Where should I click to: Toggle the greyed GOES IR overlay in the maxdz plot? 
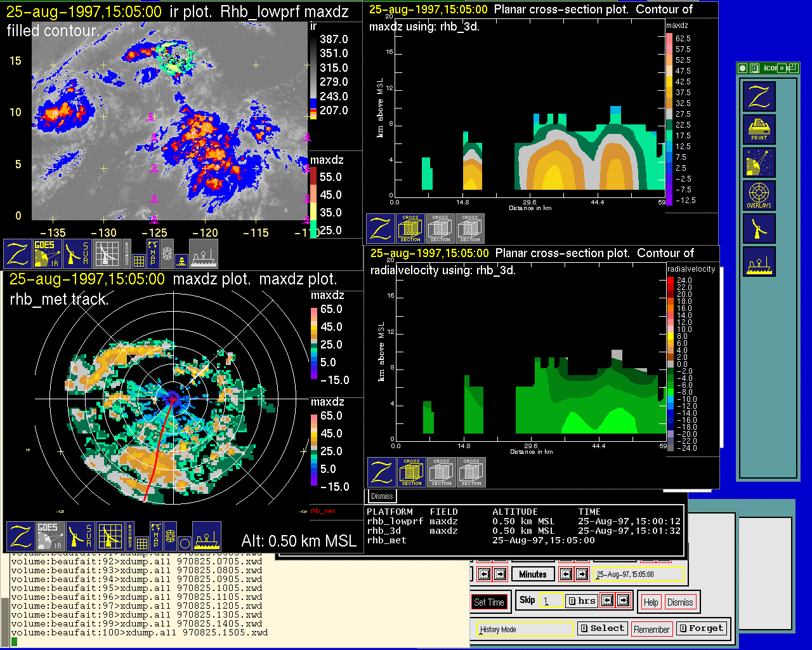click(x=50, y=536)
